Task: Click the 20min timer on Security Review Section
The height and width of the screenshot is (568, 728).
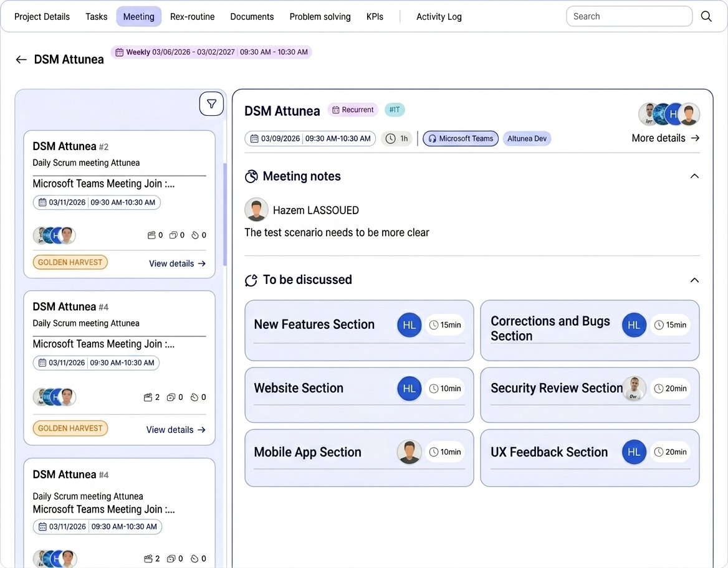Action: (x=670, y=389)
